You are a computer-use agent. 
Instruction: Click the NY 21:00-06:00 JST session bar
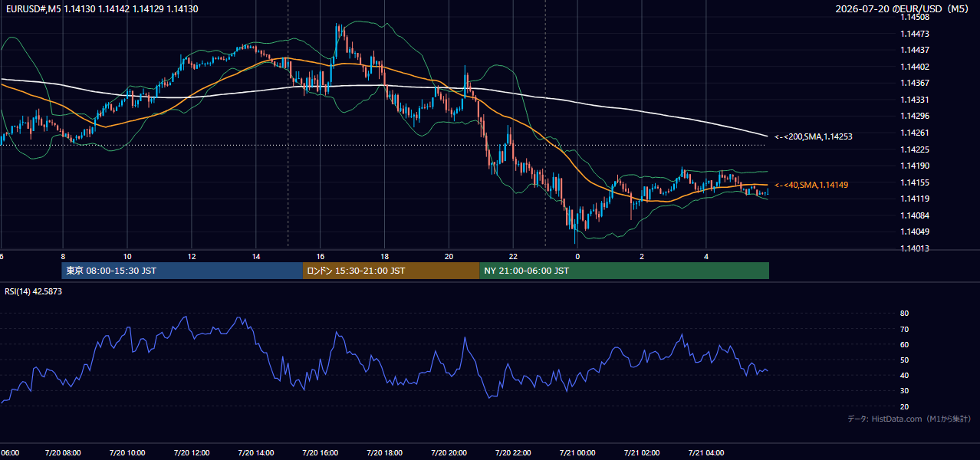click(x=624, y=271)
